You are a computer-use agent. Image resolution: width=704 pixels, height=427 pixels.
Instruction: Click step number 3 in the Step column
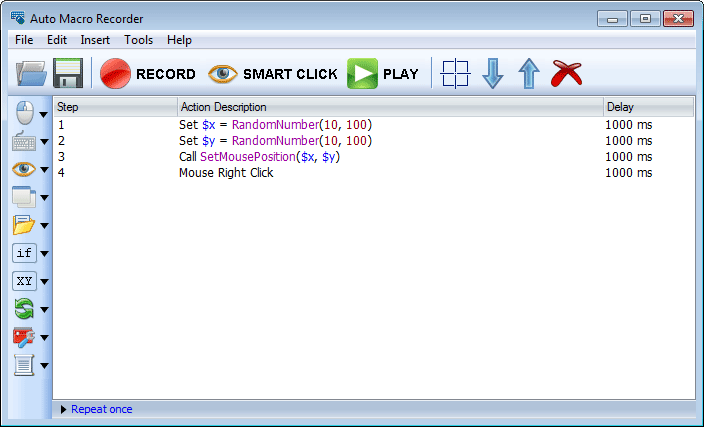[61, 157]
